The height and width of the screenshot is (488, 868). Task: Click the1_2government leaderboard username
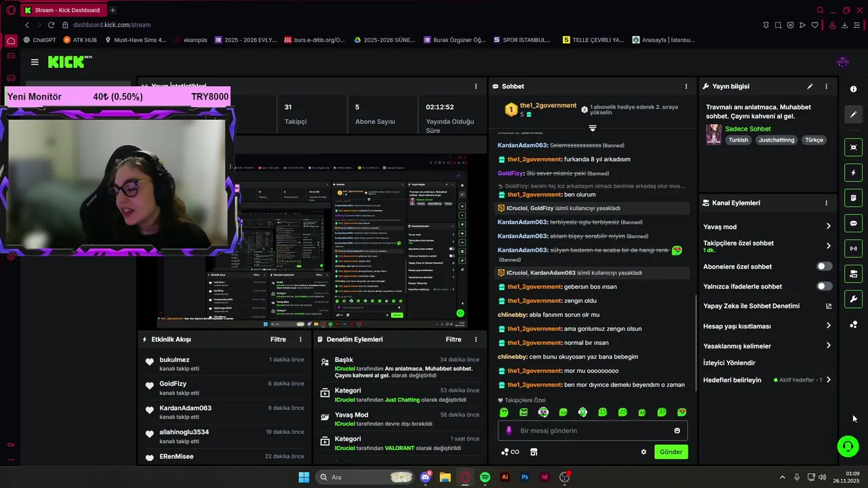pyautogui.click(x=548, y=106)
